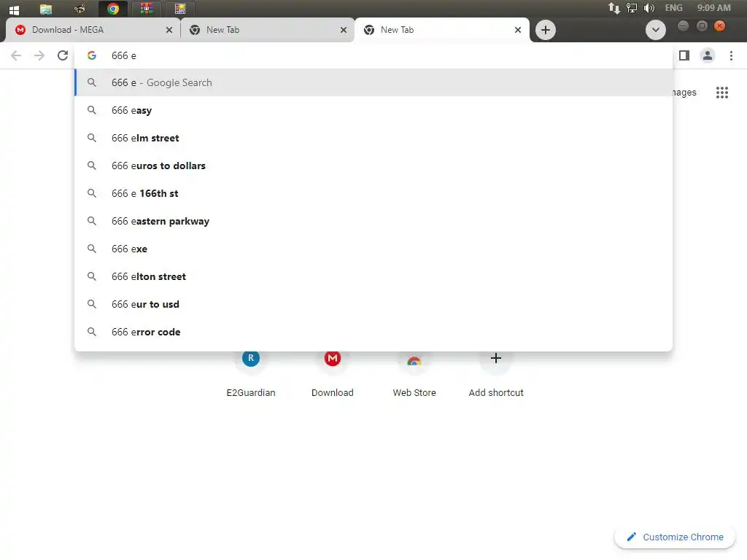Pick '666 eastern parkway' suggestion
The image size is (747, 560).
(x=373, y=221)
